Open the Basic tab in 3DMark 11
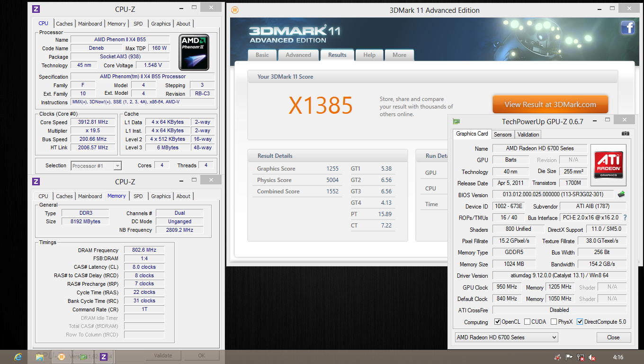Viewport: 644px width, 364px height. tap(262, 55)
